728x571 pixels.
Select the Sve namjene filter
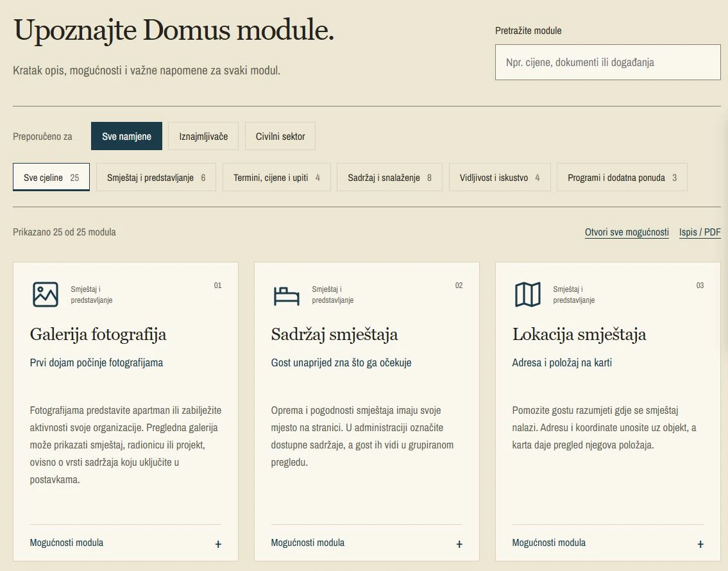point(127,136)
